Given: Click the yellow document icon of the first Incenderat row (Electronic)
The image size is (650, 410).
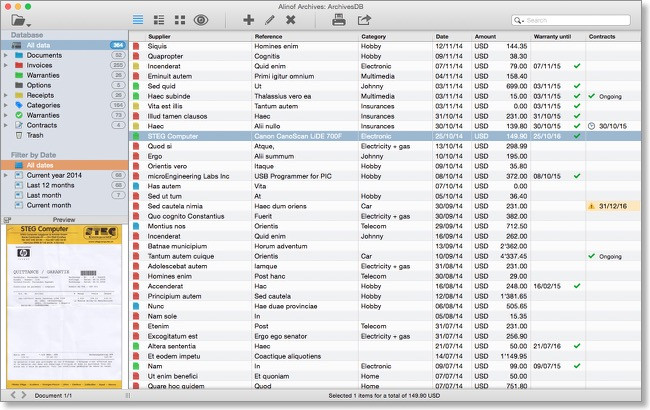Looking at the screenshot, I should pyautogui.click(x=136, y=66).
